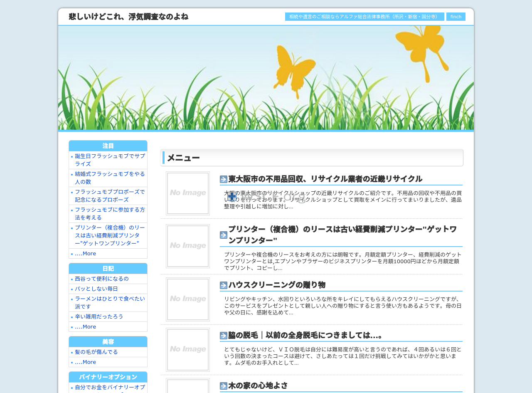Open 自分でお金をバイナリーオプ sidebar link

(110, 388)
